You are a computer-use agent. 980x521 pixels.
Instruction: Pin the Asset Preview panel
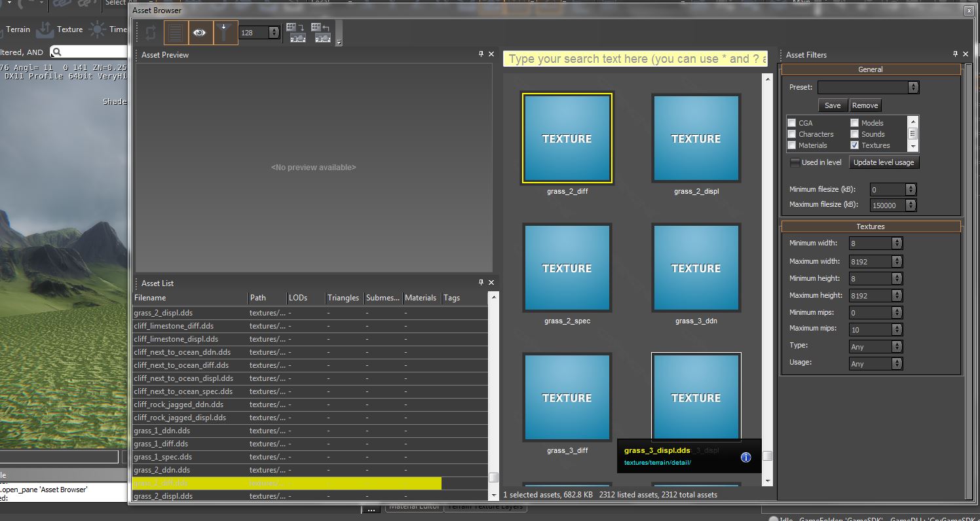click(x=481, y=54)
